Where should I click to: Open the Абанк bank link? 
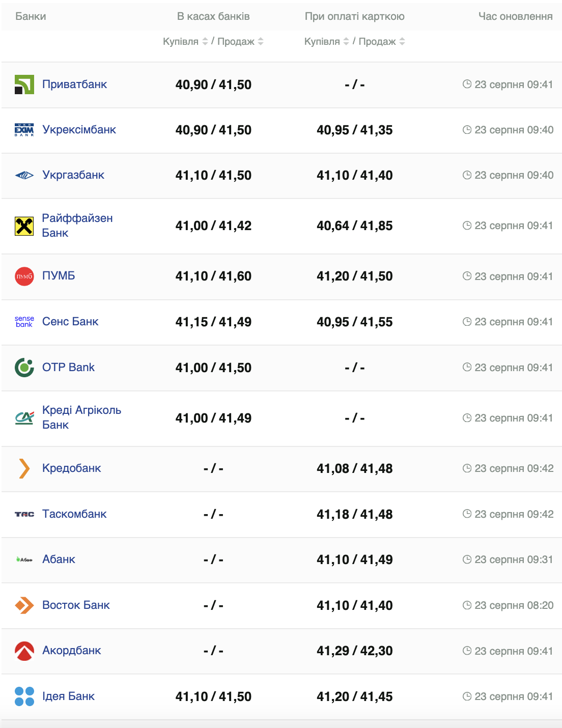pos(59,559)
